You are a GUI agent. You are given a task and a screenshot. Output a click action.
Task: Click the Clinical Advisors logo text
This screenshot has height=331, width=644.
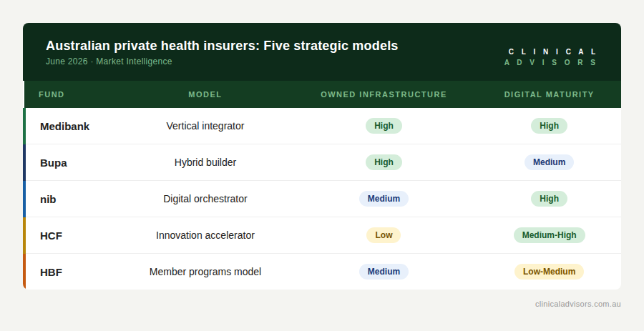(x=550, y=57)
